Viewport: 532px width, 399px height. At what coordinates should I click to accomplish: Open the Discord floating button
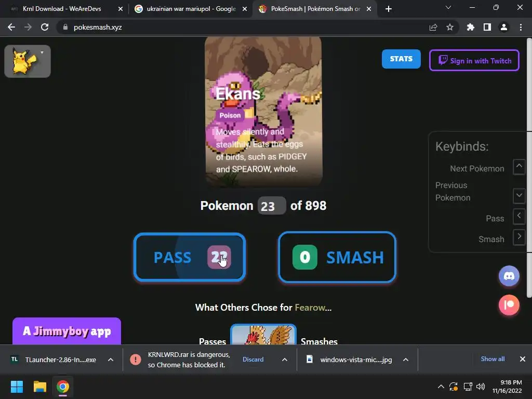tap(509, 276)
